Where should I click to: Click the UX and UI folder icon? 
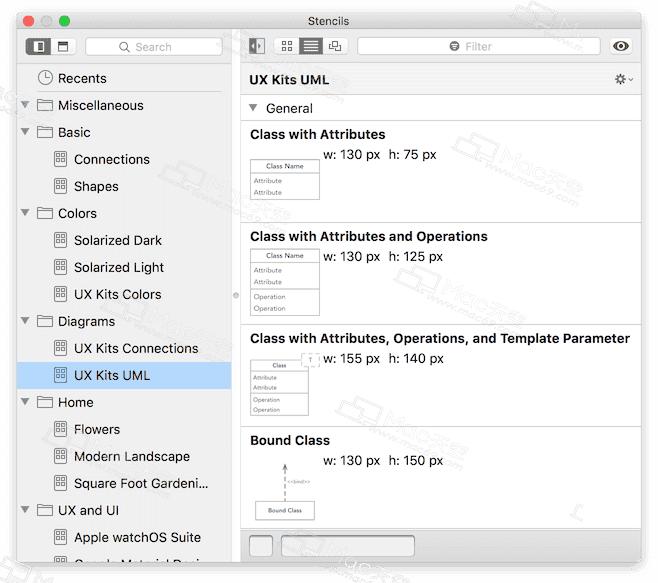pos(45,510)
